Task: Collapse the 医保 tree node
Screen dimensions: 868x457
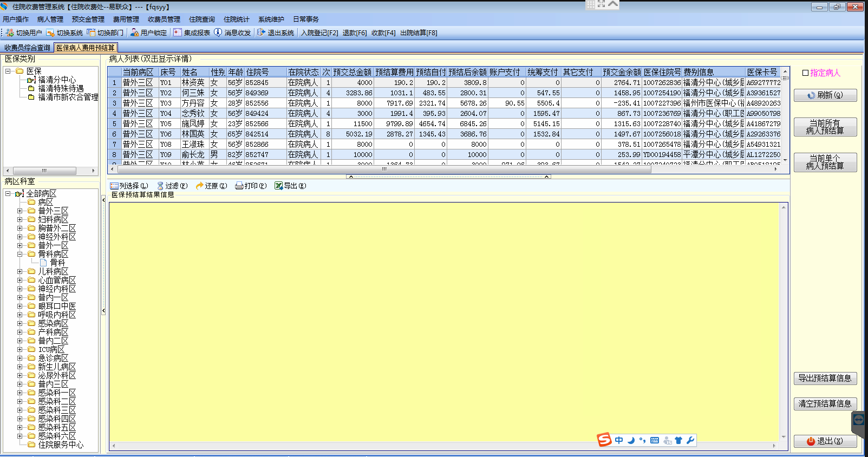Action: click(8, 71)
